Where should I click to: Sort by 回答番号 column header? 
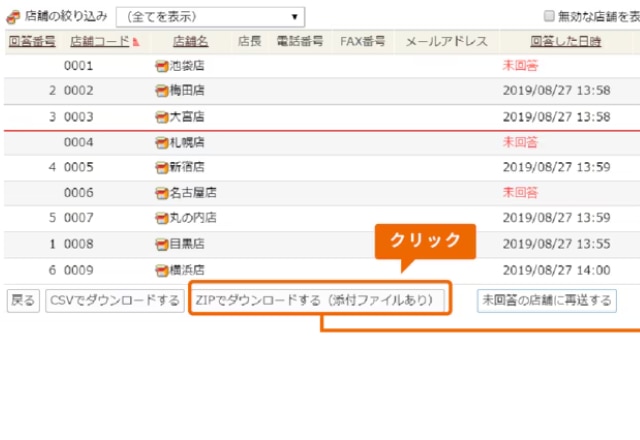(x=32, y=42)
